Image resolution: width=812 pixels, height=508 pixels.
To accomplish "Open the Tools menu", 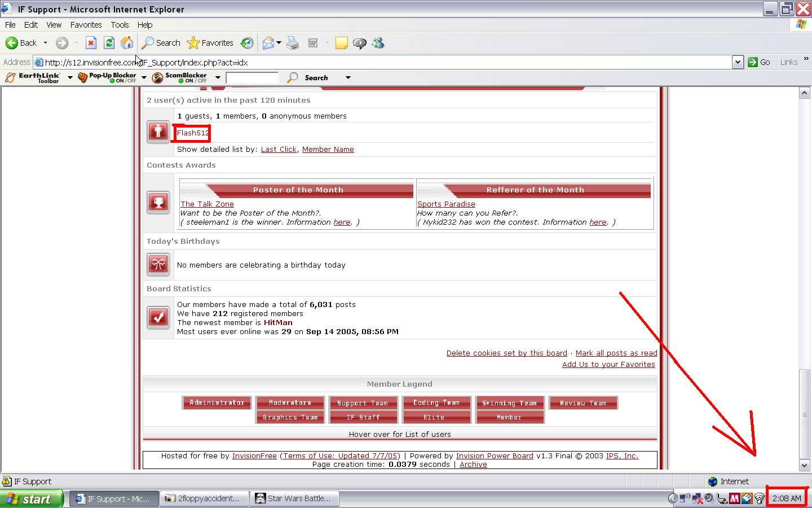I will pos(120,25).
